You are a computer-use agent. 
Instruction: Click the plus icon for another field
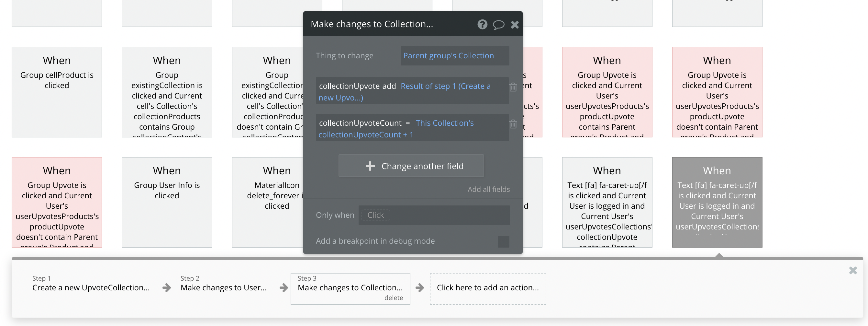click(370, 166)
